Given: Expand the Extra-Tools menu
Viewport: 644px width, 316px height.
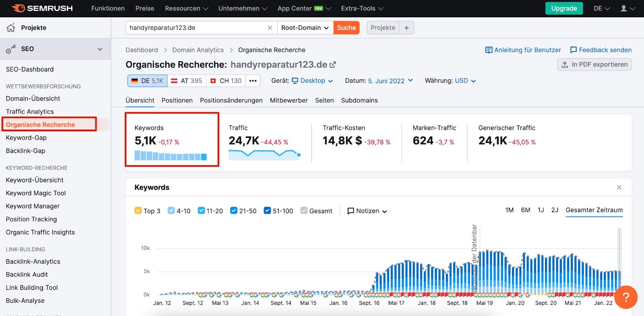Looking at the screenshot, I should (x=362, y=8).
